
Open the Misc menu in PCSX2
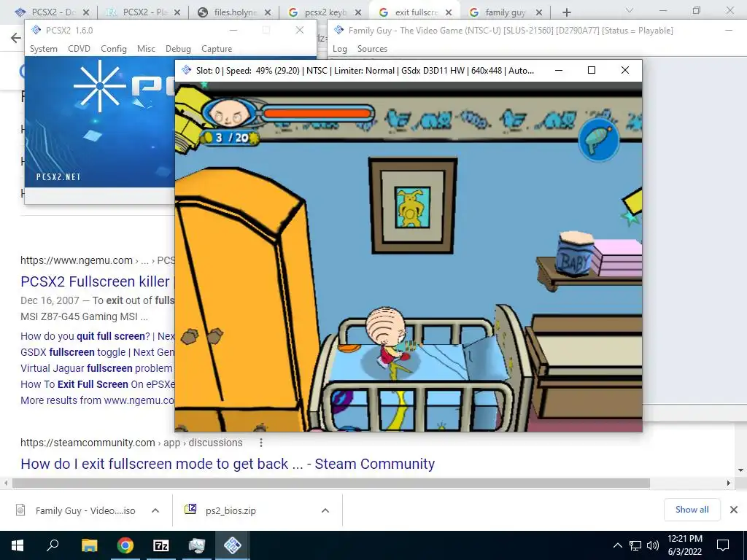click(x=146, y=49)
